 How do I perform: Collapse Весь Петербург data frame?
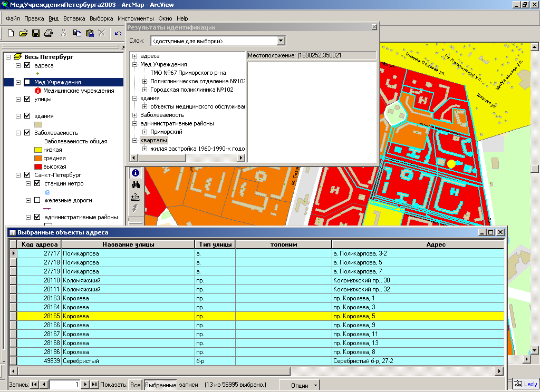[8, 57]
